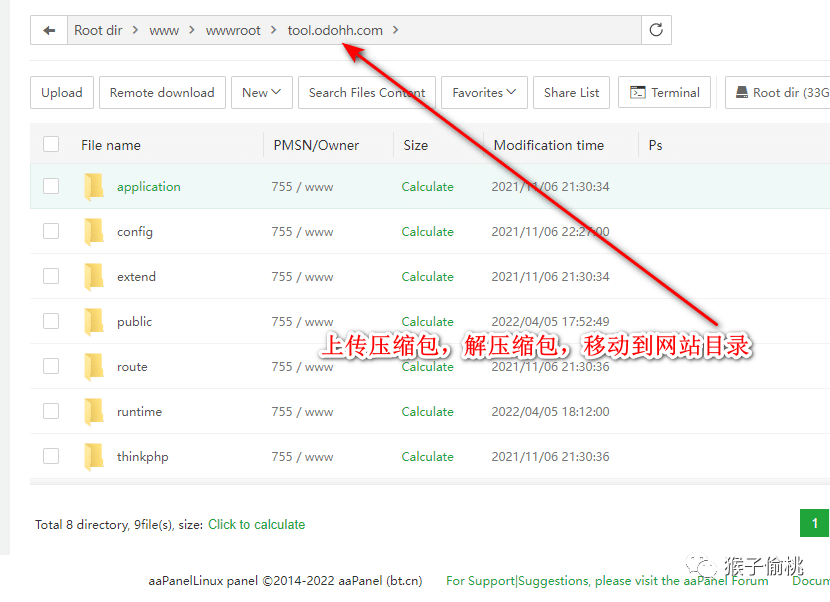Click the extend folder icon

coord(94,277)
